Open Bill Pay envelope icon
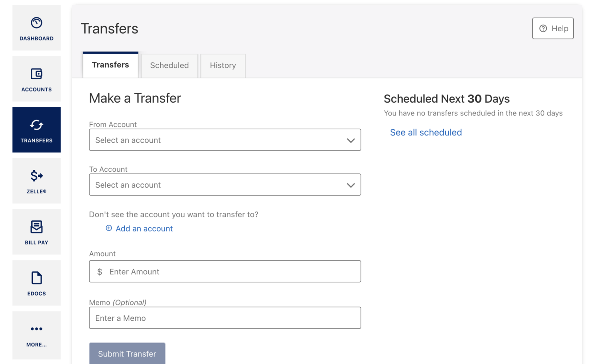 [36, 227]
